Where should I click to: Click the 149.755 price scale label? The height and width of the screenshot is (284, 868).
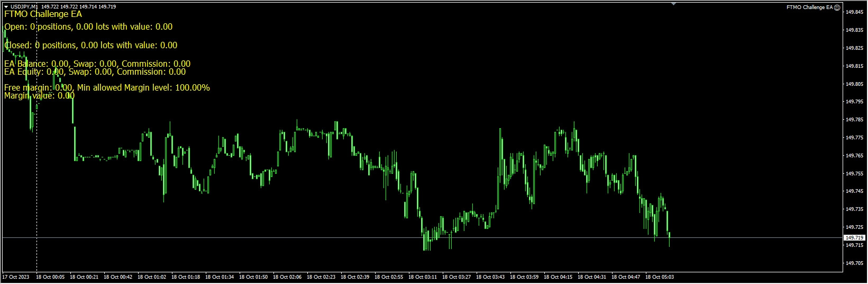point(854,174)
